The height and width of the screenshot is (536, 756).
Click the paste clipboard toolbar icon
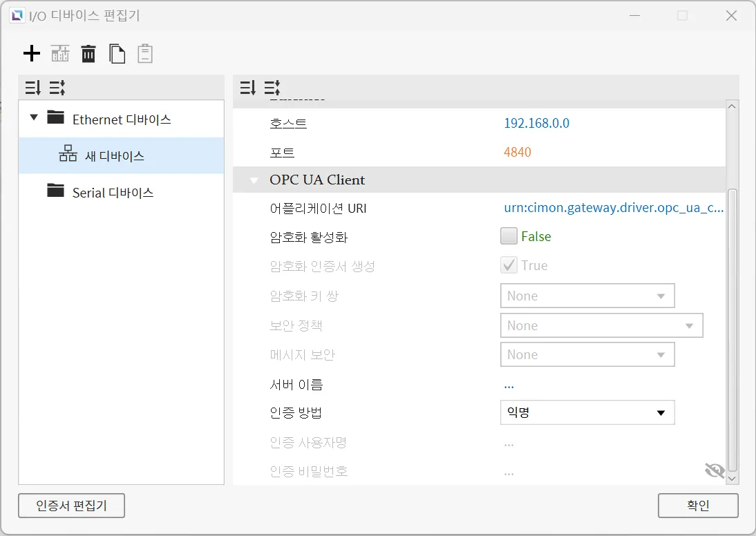click(x=144, y=53)
